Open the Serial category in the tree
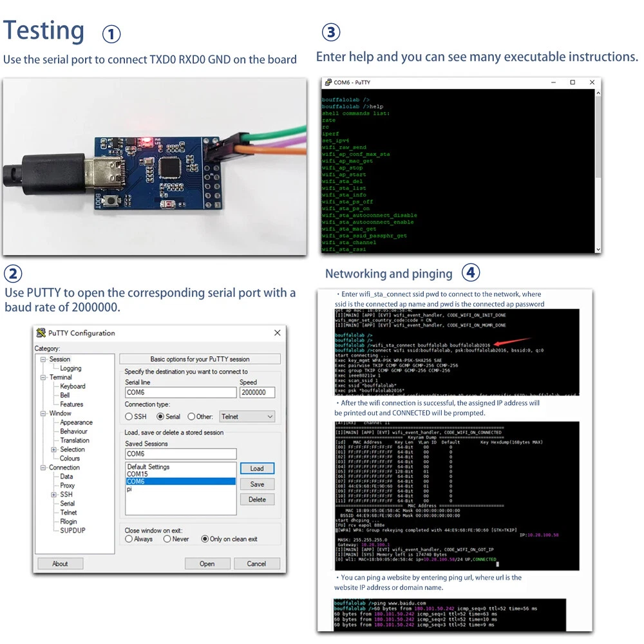The height and width of the screenshot is (644, 644). tap(68, 504)
